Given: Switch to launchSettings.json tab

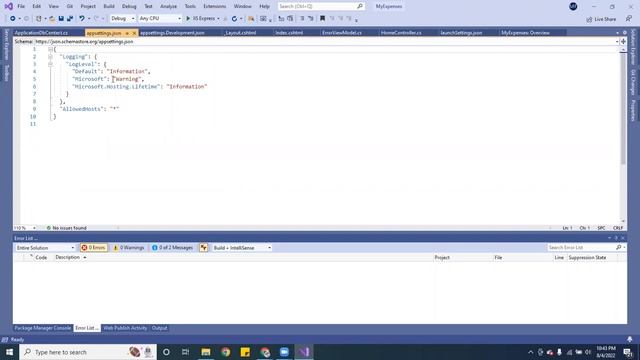Looking at the screenshot, I should 461,33.
